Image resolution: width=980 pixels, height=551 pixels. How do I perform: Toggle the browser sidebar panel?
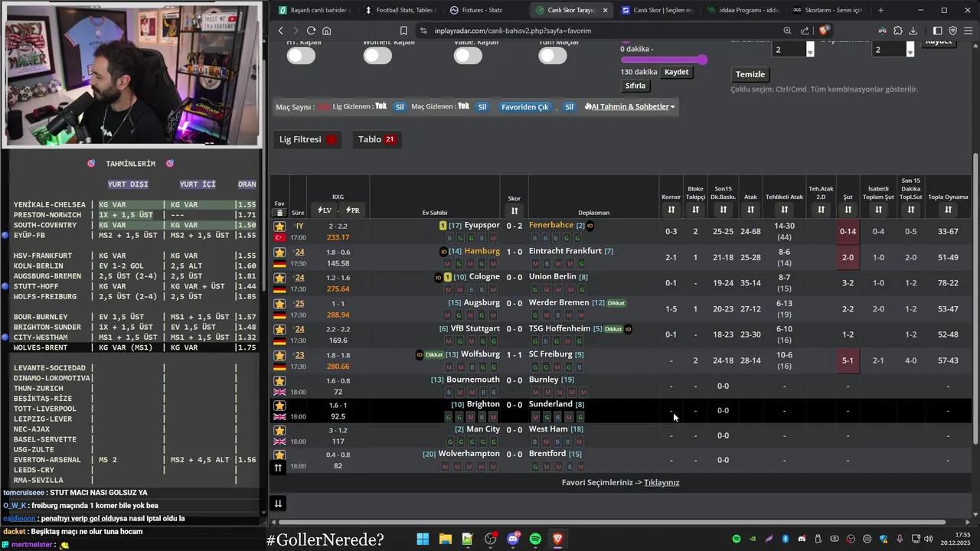937,31
